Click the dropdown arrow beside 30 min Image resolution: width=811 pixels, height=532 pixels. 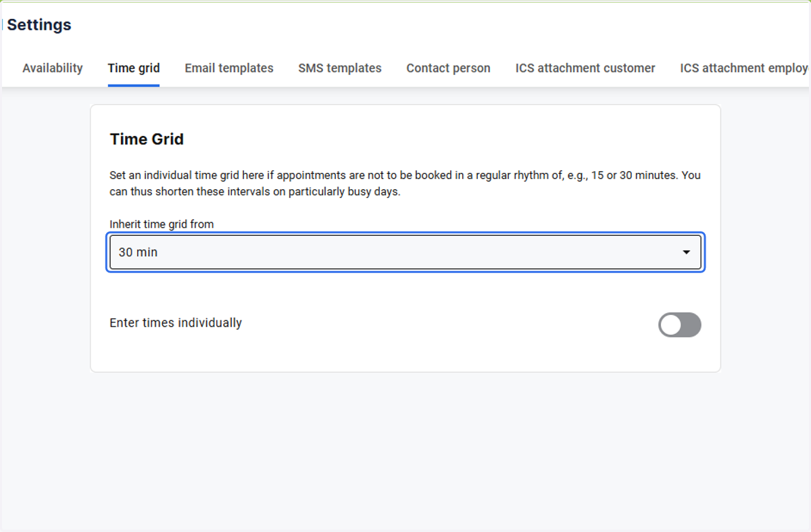[x=686, y=252]
